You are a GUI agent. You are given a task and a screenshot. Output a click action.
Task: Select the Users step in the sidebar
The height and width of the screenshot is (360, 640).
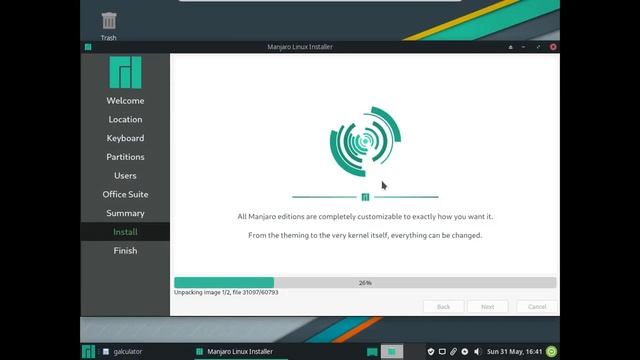(125, 176)
